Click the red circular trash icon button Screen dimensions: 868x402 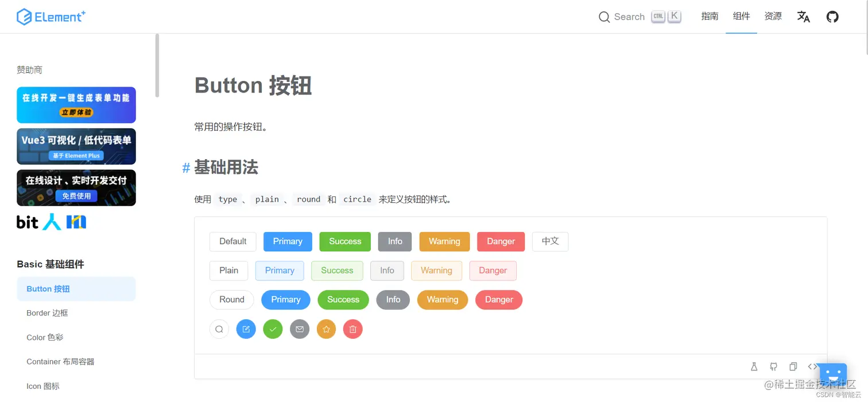352,328
